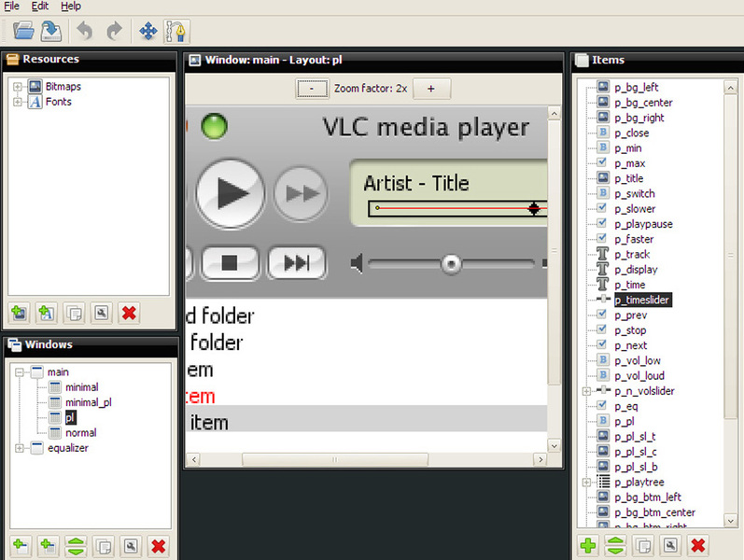The width and height of the screenshot is (744, 560).
Task: Open the Help menu
Action: point(71,7)
